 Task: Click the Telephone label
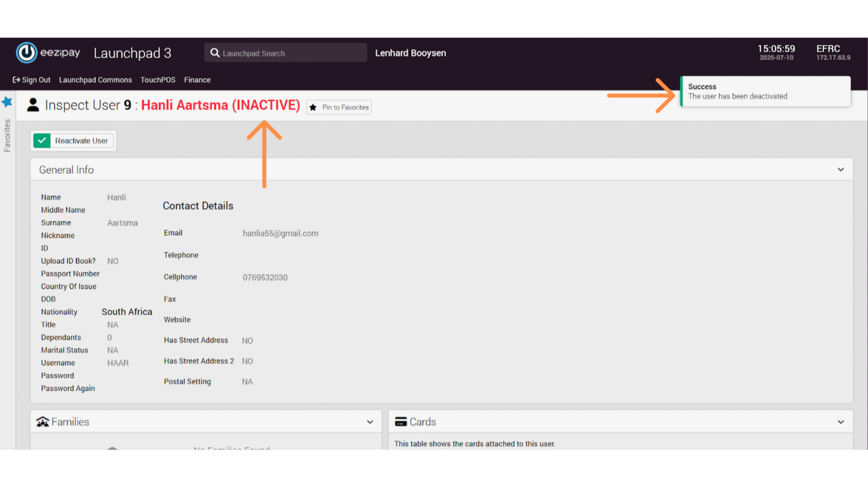[x=181, y=255]
